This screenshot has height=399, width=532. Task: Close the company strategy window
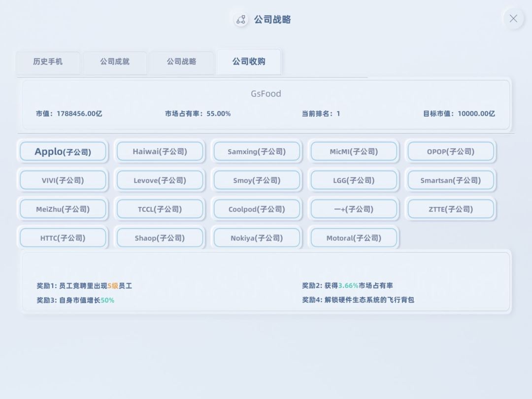[513, 19]
